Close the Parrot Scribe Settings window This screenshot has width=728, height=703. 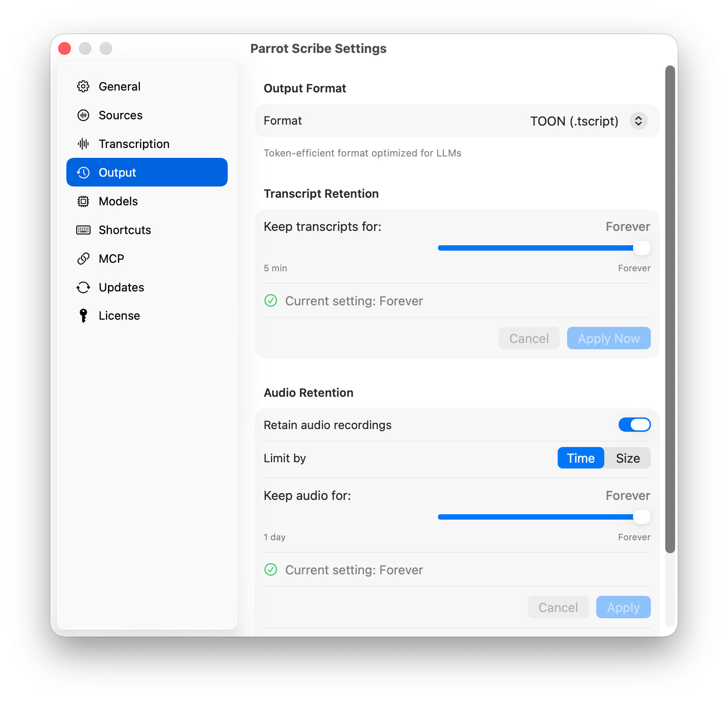coord(65,48)
